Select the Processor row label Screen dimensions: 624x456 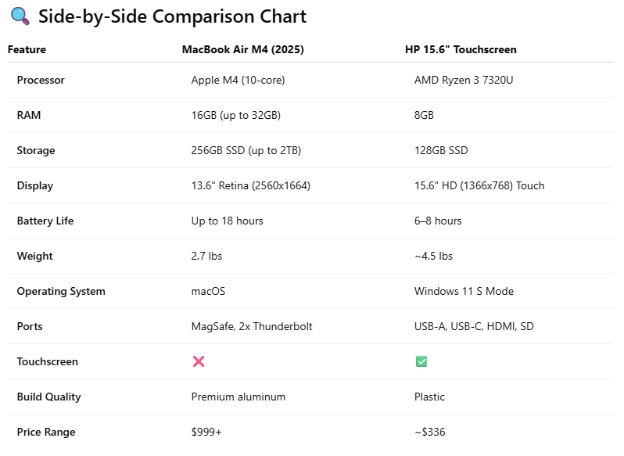[x=41, y=80]
